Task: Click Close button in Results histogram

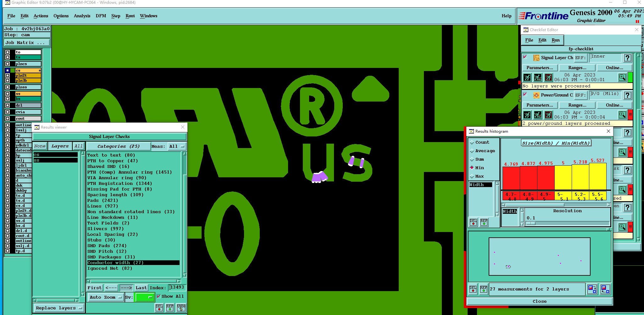Action: click(539, 301)
